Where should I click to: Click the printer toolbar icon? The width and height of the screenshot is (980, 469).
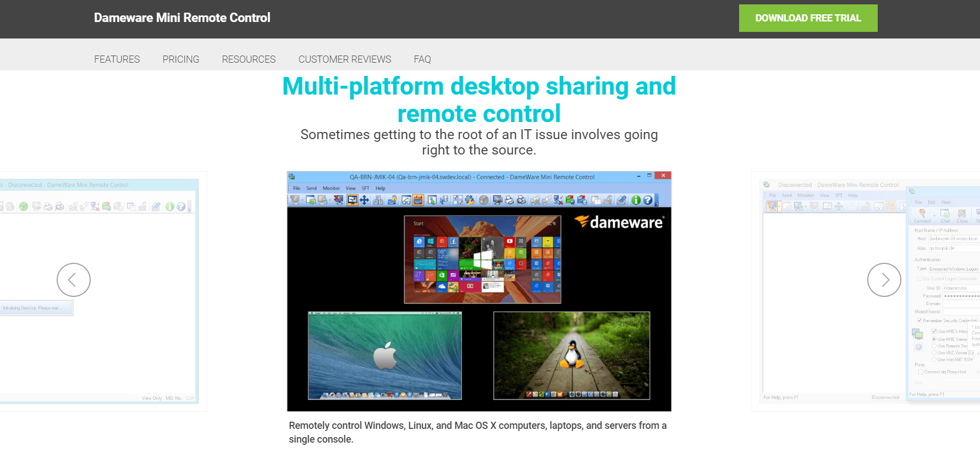click(510, 200)
